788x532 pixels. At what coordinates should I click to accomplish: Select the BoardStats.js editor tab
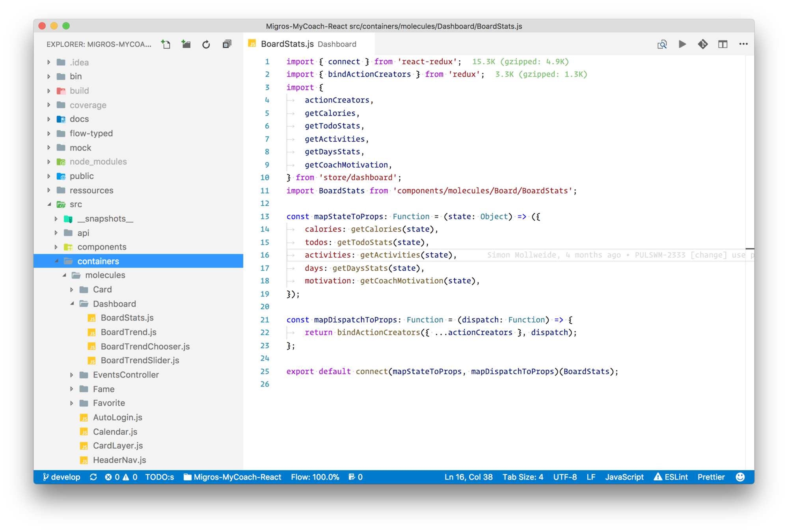click(287, 44)
